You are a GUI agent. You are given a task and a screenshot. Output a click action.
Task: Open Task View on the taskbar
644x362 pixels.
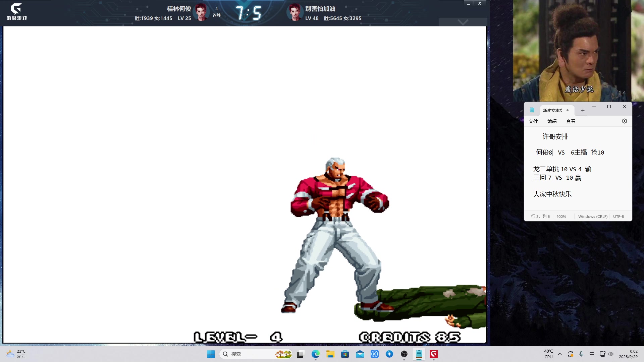(300, 354)
